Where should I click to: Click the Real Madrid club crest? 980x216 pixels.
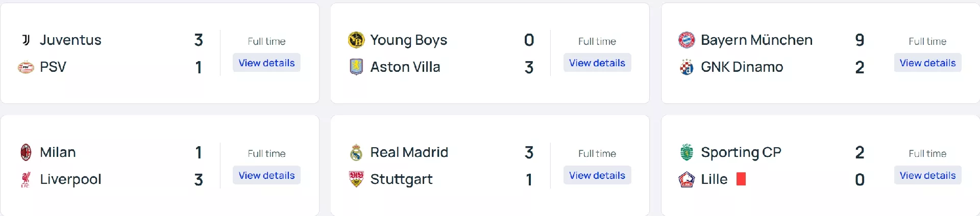tap(356, 152)
